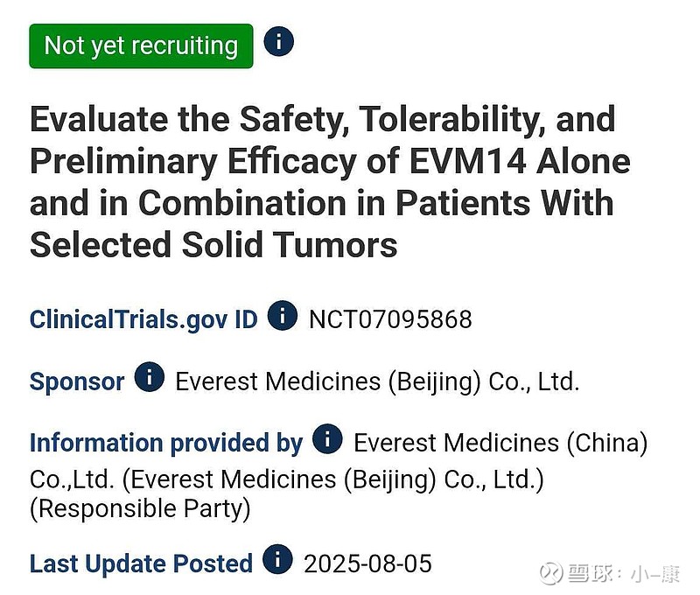Image resolution: width=700 pixels, height=595 pixels.
Task: Select the NCT07095868 identifier text
Action: click(x=390, y=319)
